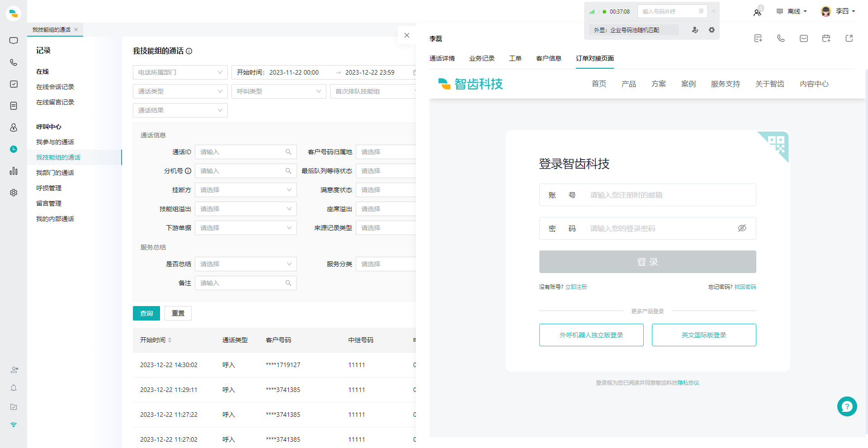Screen dimensions: 868x448
Task: Click the open external share icon
Action: click(849, 38)
